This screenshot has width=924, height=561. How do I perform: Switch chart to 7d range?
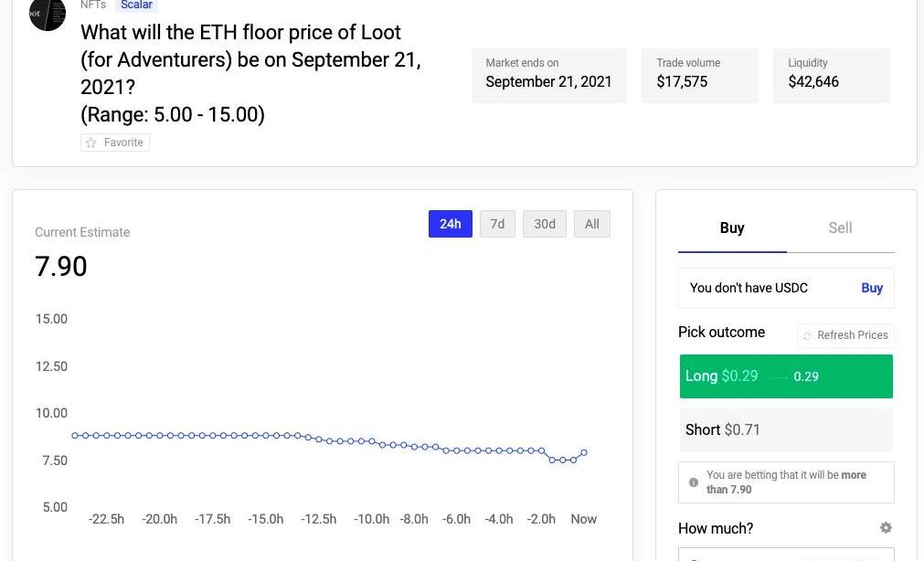point(497,224)
